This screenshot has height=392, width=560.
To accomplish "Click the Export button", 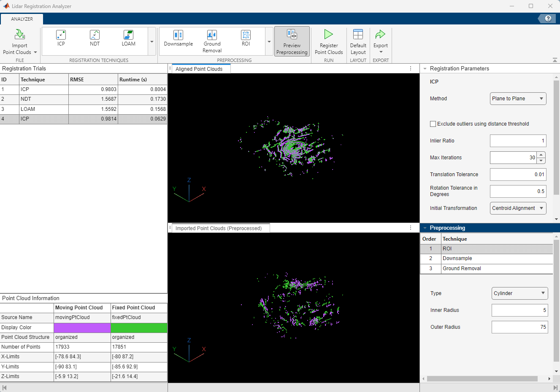I will coord(380,41).
